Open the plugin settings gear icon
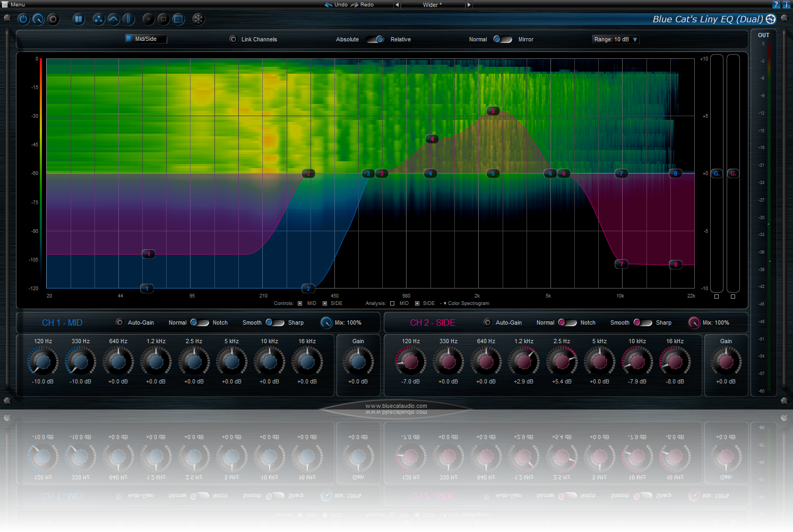 click(53, 19)
